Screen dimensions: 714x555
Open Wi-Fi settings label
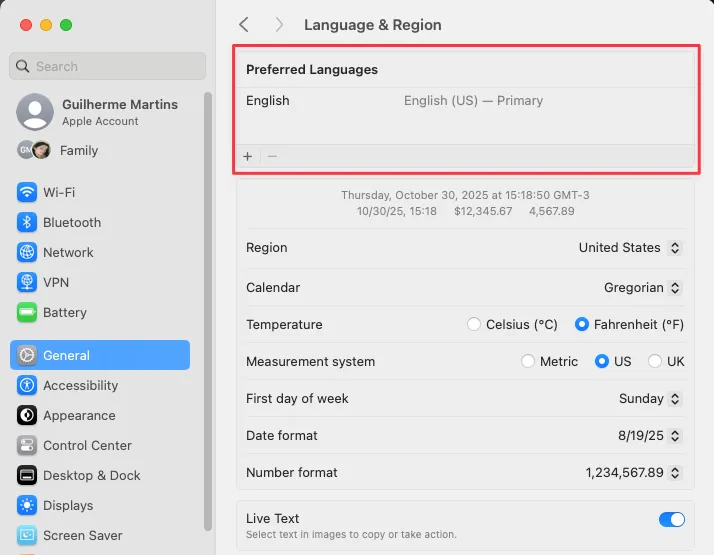pos(59,192)
